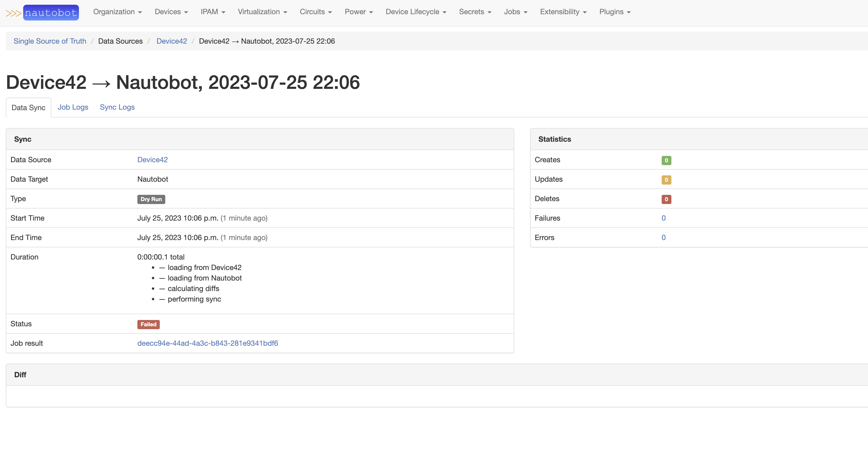Switch to the Sync Logs tab
The image size is (868, 468).
point(117,107)
